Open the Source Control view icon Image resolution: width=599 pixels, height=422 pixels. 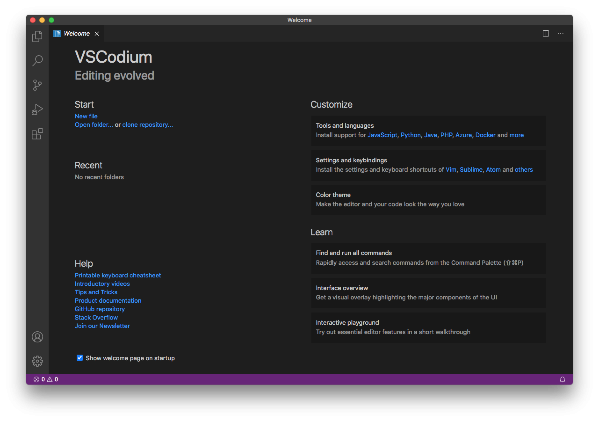37,85
